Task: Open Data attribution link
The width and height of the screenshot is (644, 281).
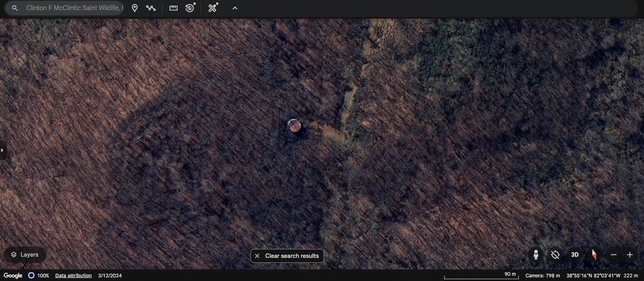Action: 73,276
